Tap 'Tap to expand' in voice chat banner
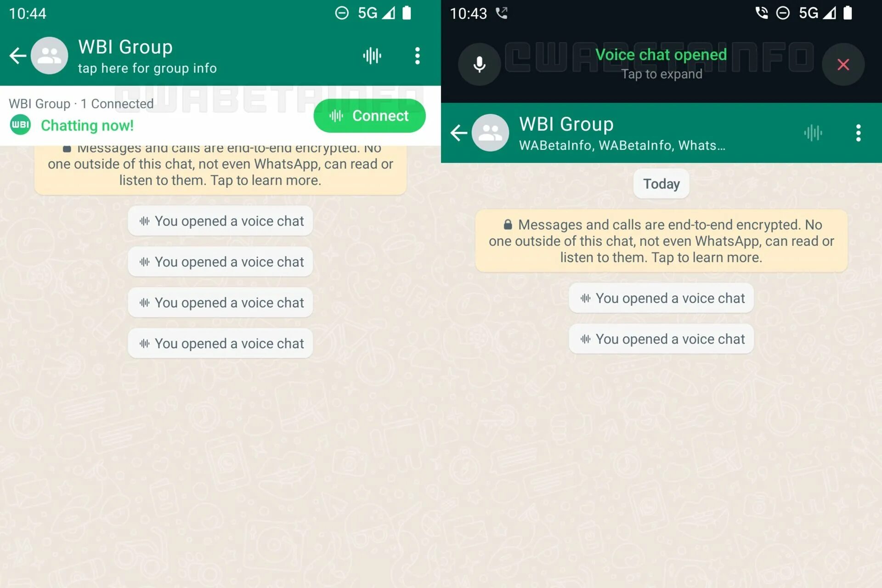882x588 pixels. click(661, 74)
